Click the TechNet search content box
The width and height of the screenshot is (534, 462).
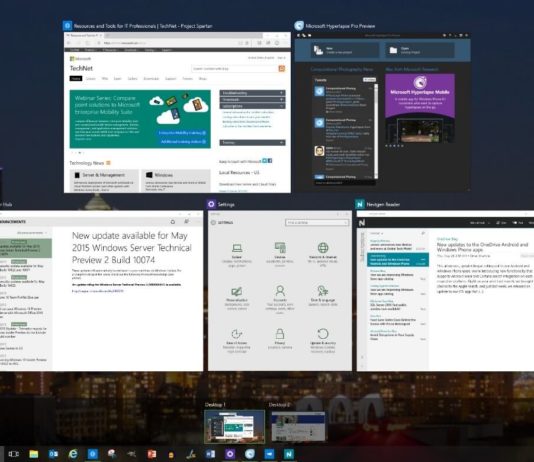pos(235,69)
